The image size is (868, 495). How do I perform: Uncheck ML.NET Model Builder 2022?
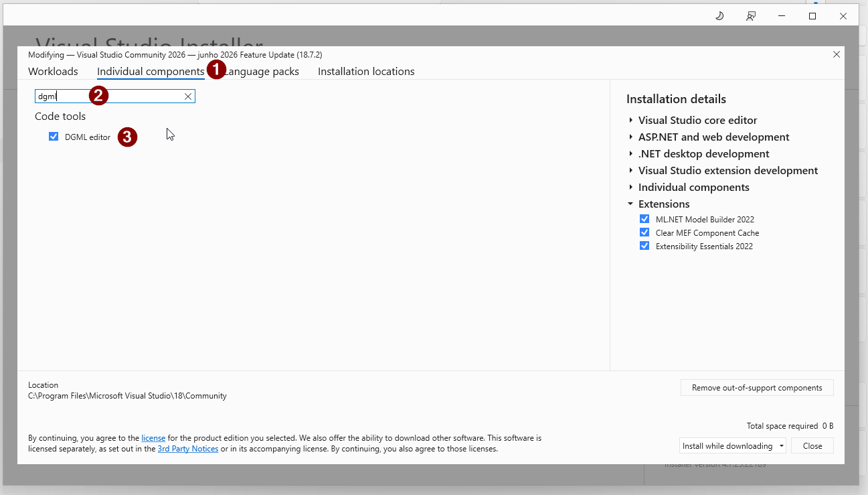[644, 219]
